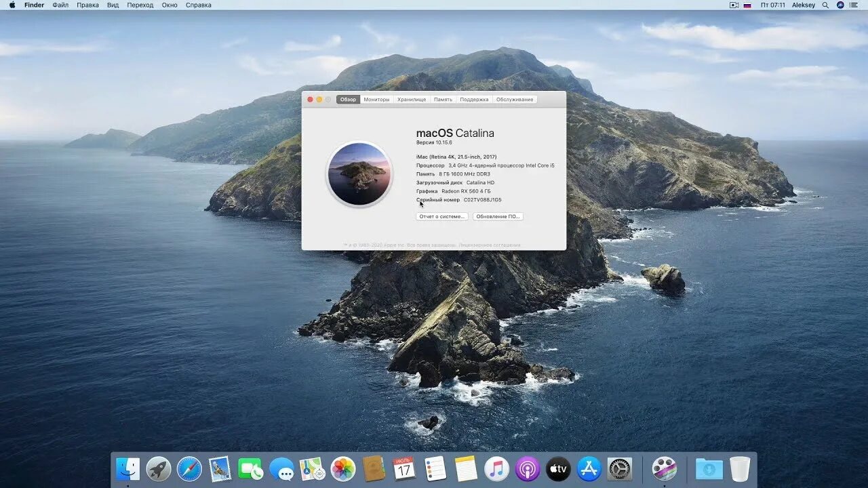Open the Finder menu
Screen dimensions: 868x488
tap(34, 5)
